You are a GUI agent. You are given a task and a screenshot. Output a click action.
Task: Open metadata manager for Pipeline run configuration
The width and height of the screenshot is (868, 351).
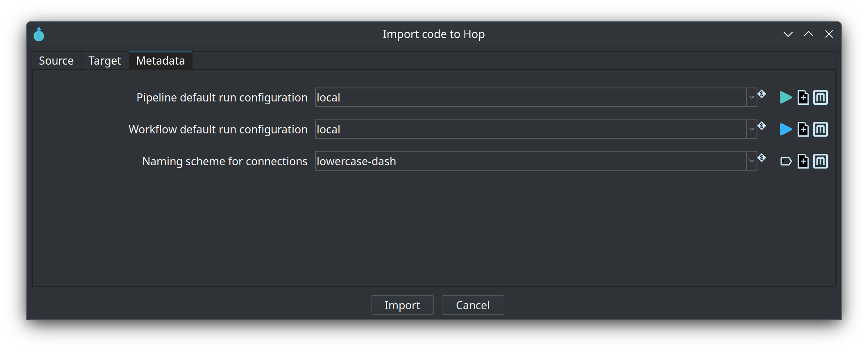820,97
